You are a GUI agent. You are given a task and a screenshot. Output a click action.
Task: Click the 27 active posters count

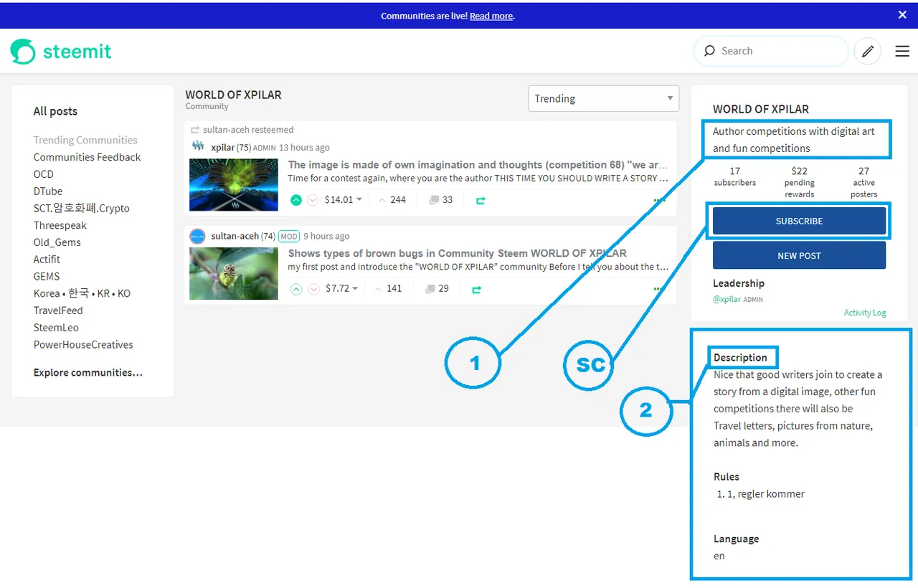tap(863, 183)
